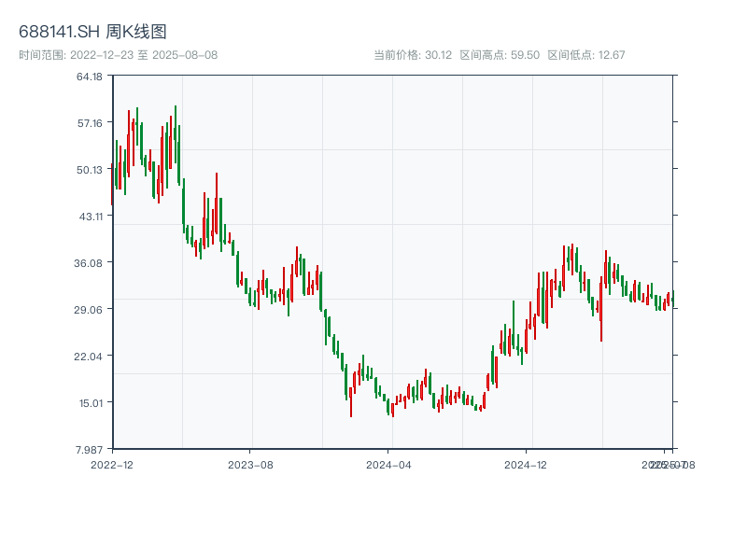Select the 57.16 price axis label
This screenshot has height=560, width=747.
point(90,122)
